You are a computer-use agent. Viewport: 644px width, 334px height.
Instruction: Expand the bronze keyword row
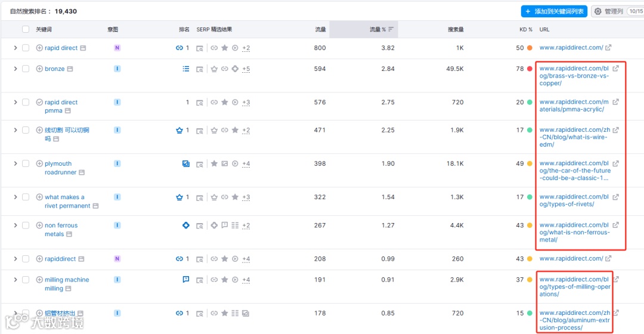(15, 69)
